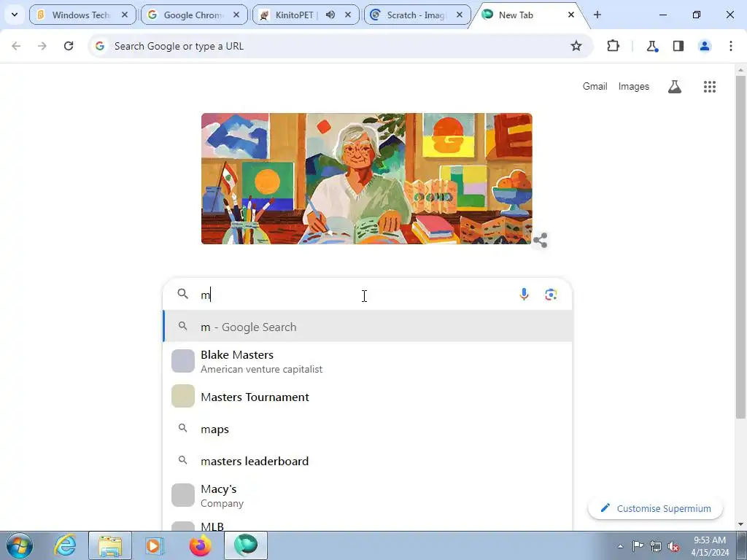The image size is (747, 560).
Task: Bookmark this page with star icon
Action: (576, 46)
